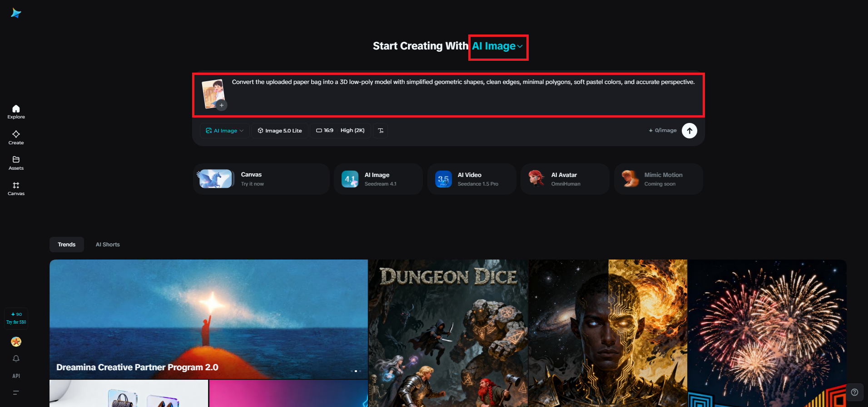The image size is (868, 407).
Task: View notifications via the bell icon
Action: [16, 358]
